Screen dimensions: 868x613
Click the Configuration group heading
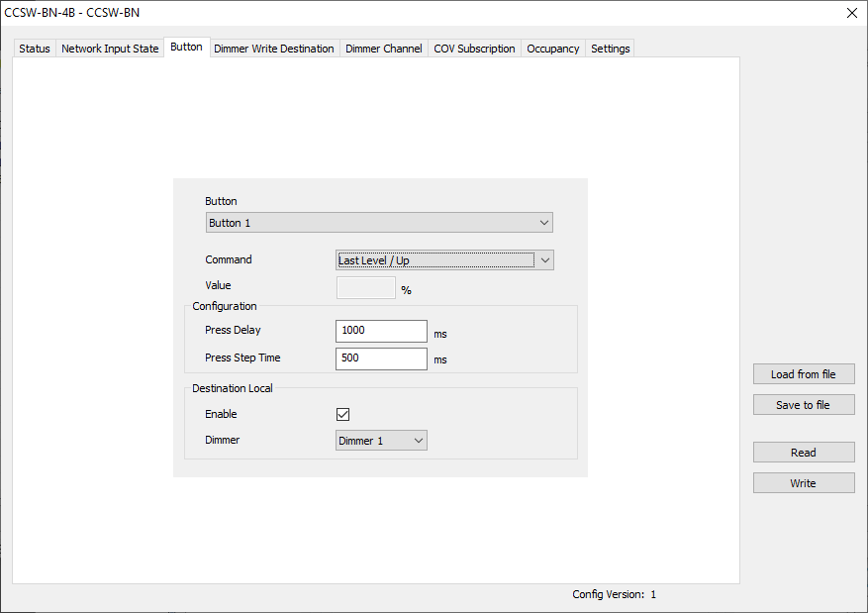pos(225,306)
